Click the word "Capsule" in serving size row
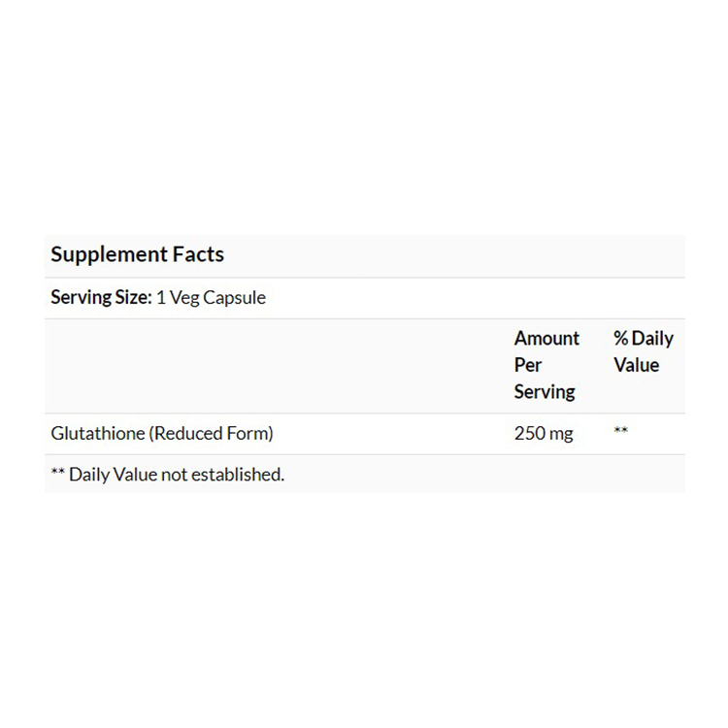Screen dimensions: 728x728 233,298
